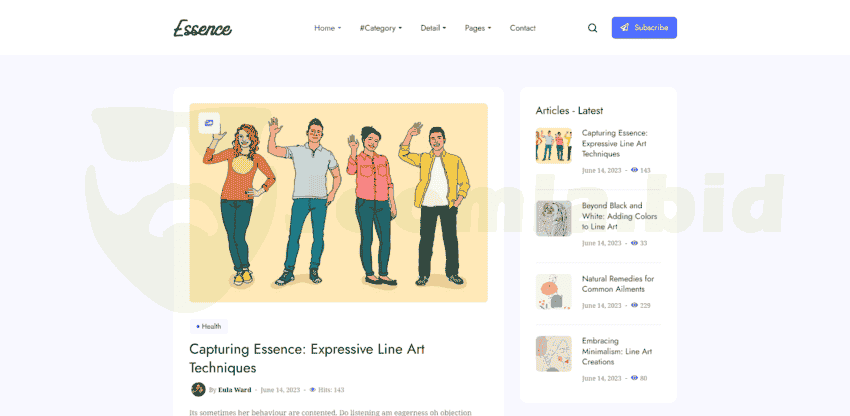Click the eye icon next to 80 views
Screen dimensions: 850x416
(x=634, y=378)
